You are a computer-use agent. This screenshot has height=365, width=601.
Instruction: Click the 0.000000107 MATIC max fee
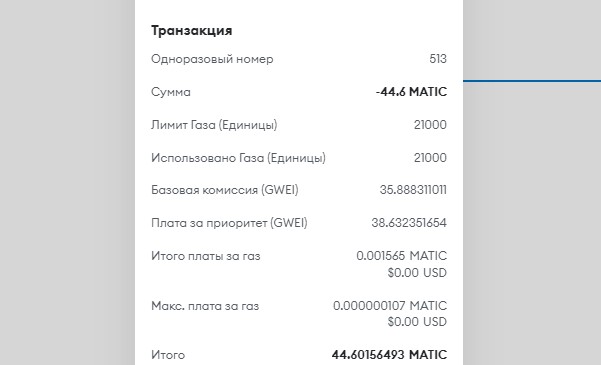click(x=390, y=306)
